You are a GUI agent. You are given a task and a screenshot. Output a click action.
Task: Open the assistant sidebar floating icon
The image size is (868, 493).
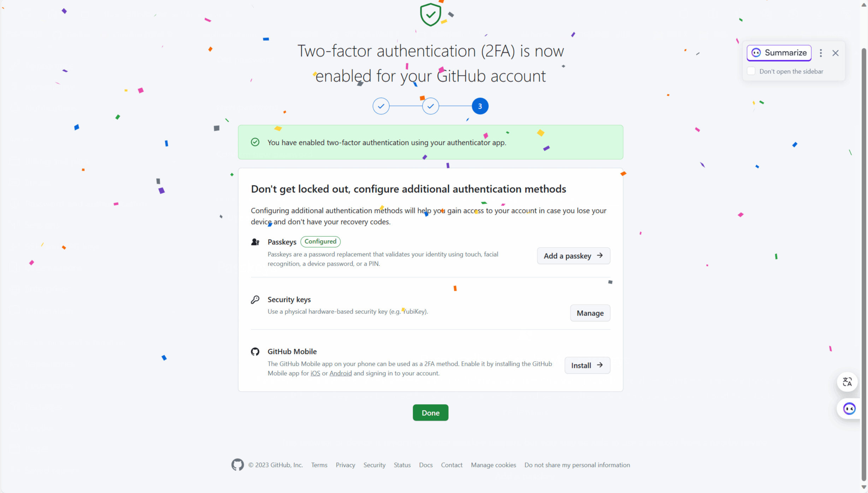coord(849,409)
